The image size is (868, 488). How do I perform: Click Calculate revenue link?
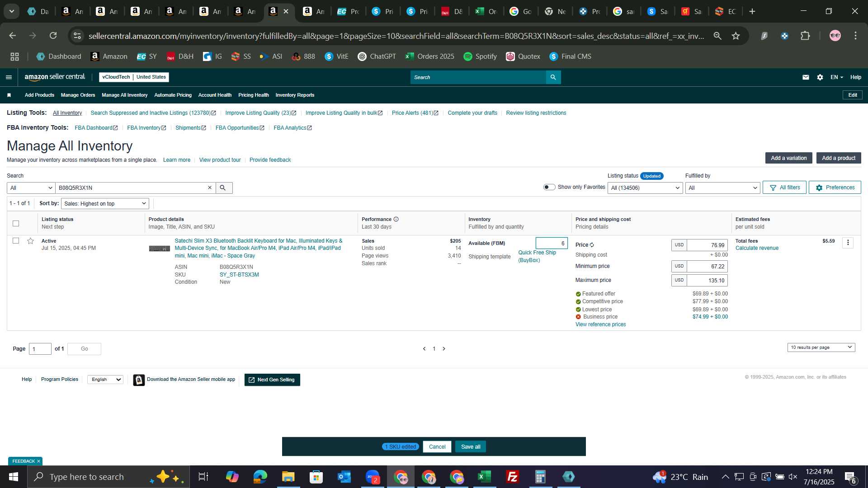pyautogui.click(x=757, y=248)
